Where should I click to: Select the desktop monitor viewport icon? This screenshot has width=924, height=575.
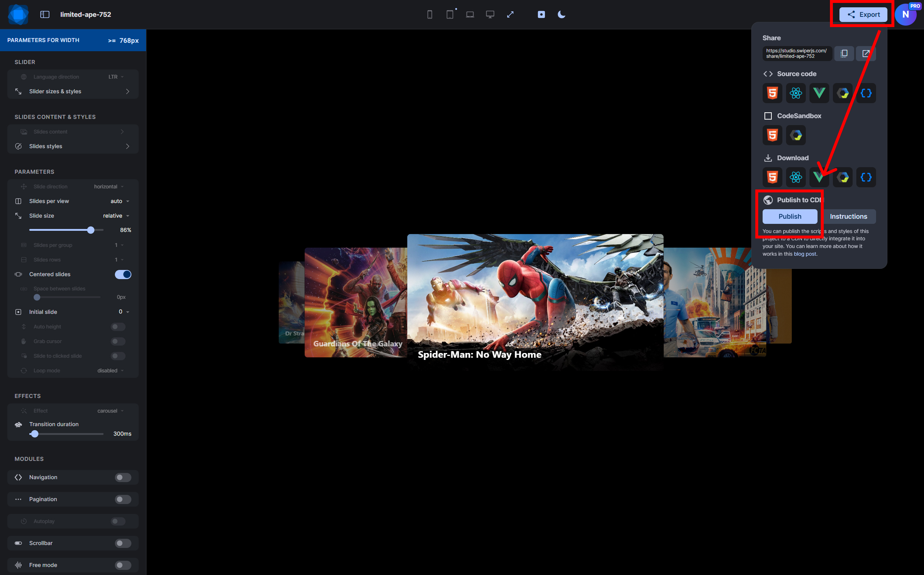click(490, 15)
